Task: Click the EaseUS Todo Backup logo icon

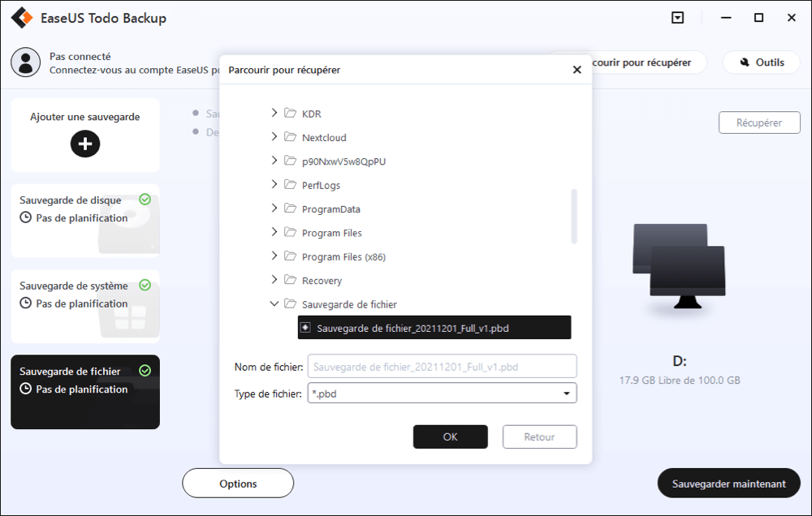Action: click(x=22, y=18)
